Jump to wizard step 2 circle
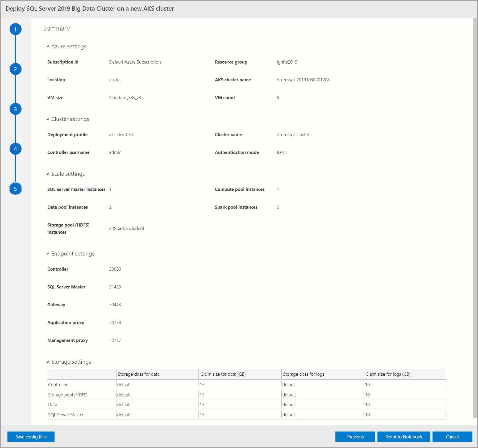Image resolution: width=478 pixels, height=448 pixels. tap(15, 69)
